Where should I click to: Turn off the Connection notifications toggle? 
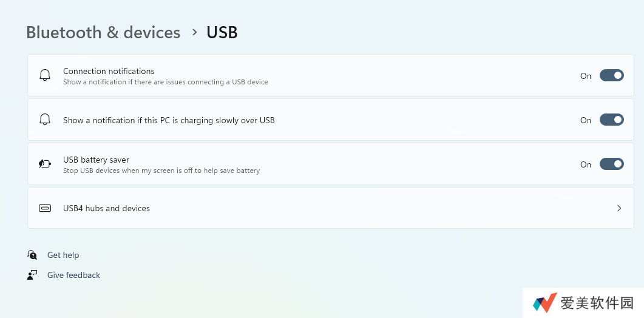[x=611, y=75]
